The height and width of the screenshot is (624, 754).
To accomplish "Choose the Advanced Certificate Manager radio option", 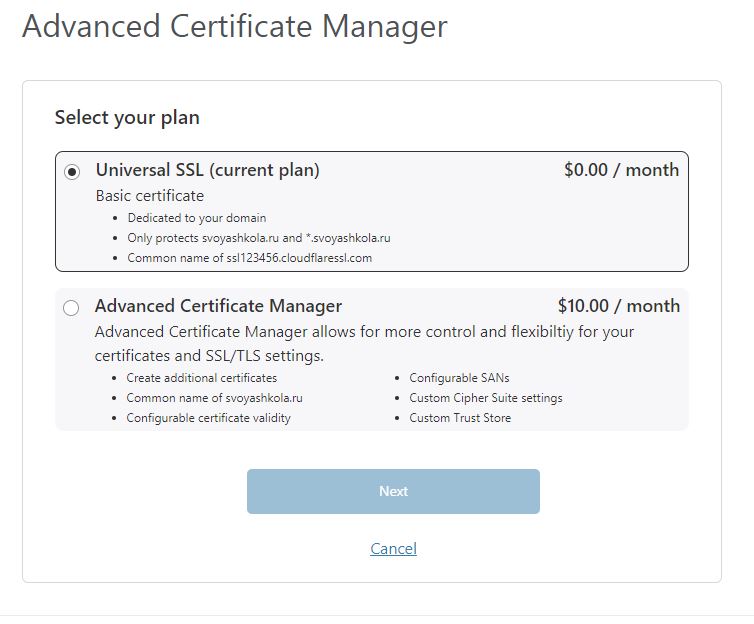I will coord(71,308).
